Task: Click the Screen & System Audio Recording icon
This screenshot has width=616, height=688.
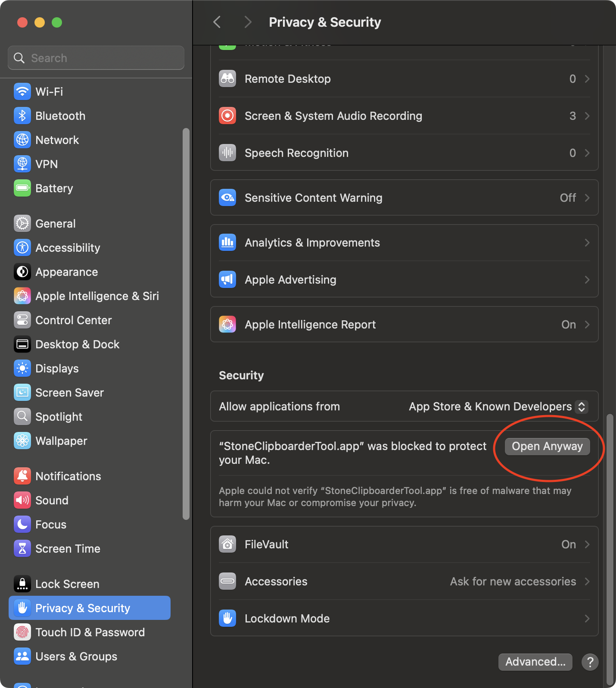Action: [x=227, y=116]
